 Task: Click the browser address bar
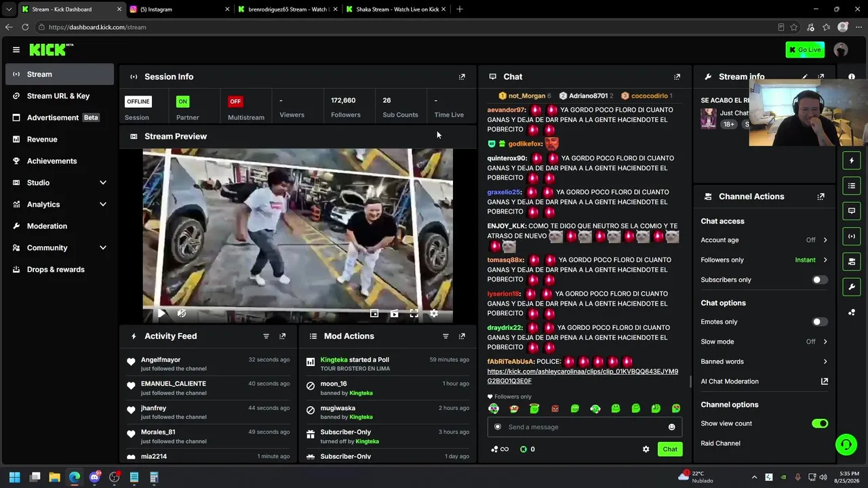click(x=407, y=27)
